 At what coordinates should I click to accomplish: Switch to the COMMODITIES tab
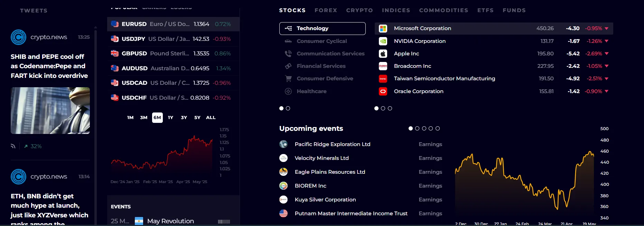point(444,10)
